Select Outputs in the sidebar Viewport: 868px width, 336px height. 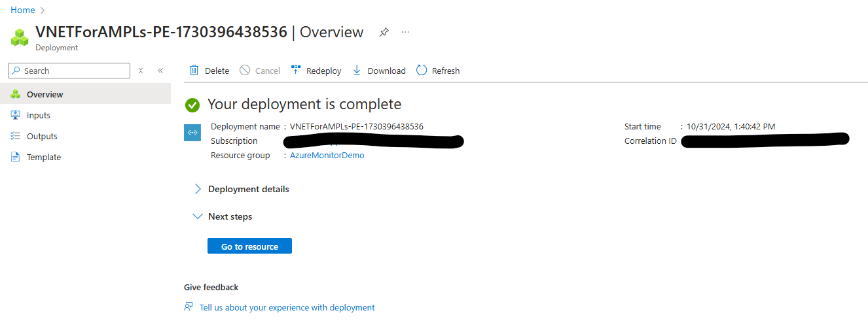tap(42, 136)
